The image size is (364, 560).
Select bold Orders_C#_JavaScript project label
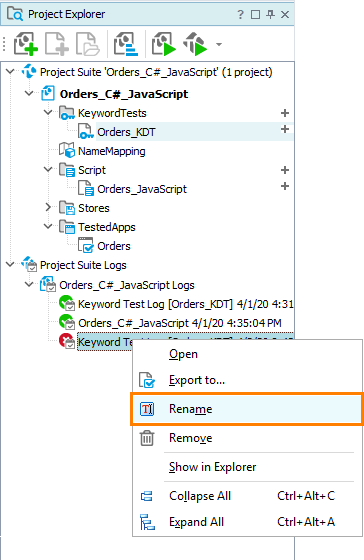coord(124,94)
